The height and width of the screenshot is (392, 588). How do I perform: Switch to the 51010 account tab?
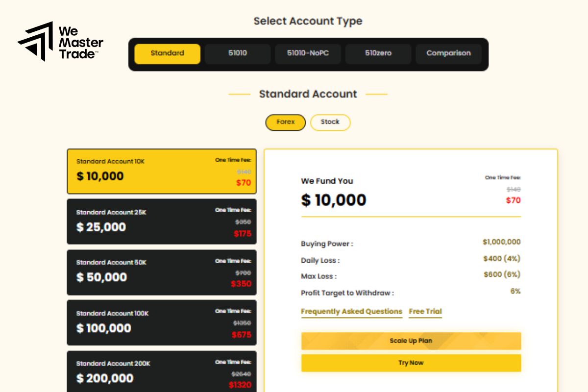pyautogui.click(x=238, y=53)
